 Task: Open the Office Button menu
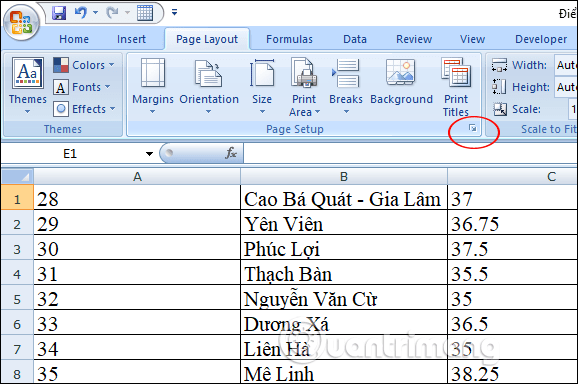coord(21,22)
